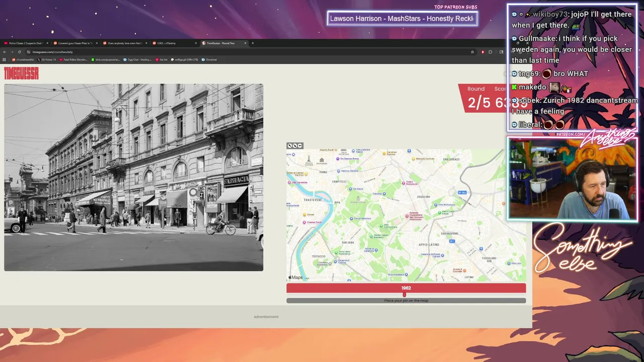Screen dimensions: 644x362
Task: Open the bookmarks bar apps grid icon
Action: coord(5,59)
